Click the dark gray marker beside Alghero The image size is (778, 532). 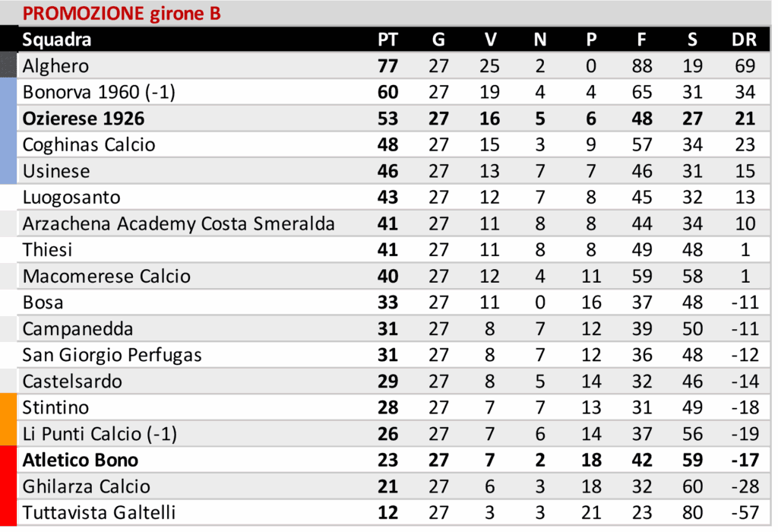[x=8, y=66]
